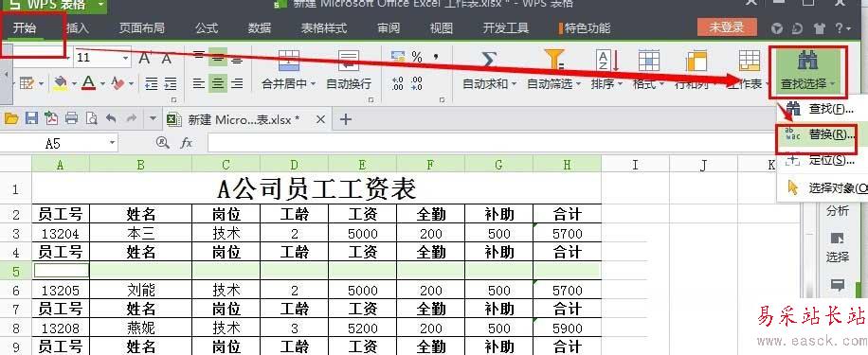The image size is (868, 355).
Task: Click the decrease indent icon
Action: [x=151, y=83]
